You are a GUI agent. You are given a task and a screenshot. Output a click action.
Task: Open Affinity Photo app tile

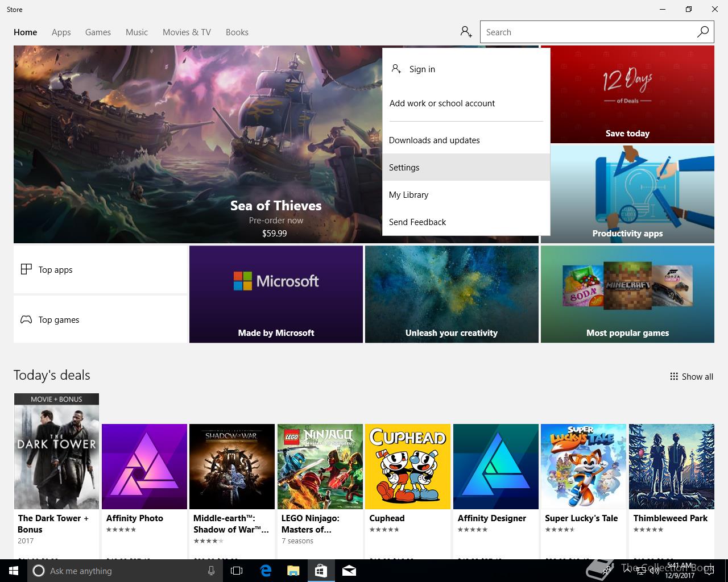[x=144, y=491]
